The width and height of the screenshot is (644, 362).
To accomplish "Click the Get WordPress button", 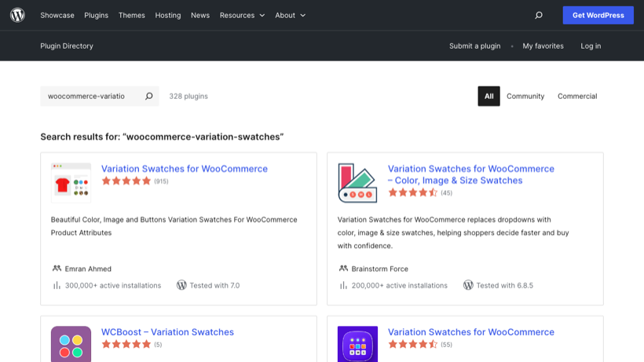I will coord(598,15).
